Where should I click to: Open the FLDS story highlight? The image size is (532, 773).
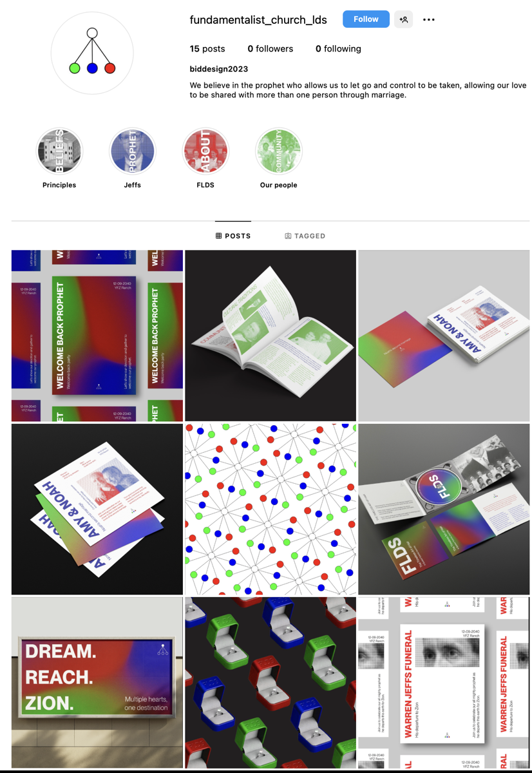pyautogui.click(x=205, y=151)
